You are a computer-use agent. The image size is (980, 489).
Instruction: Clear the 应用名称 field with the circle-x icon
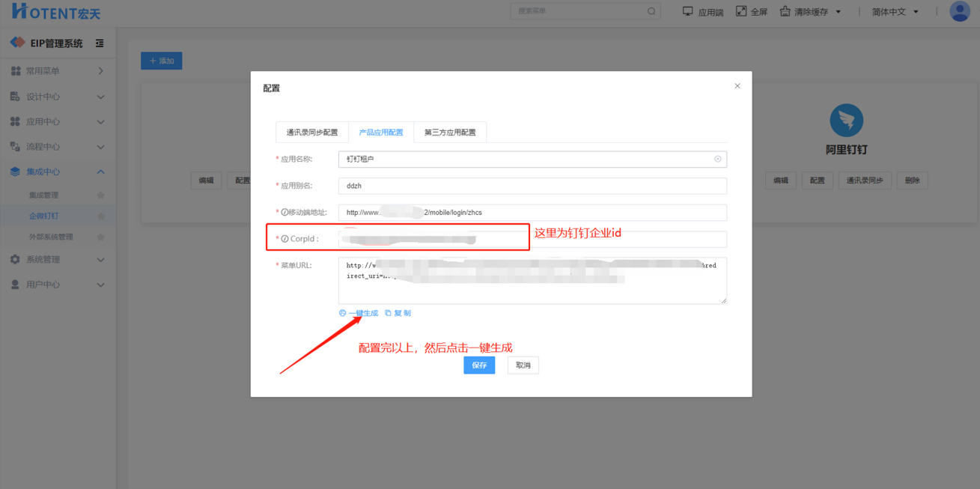pos(717,159)
